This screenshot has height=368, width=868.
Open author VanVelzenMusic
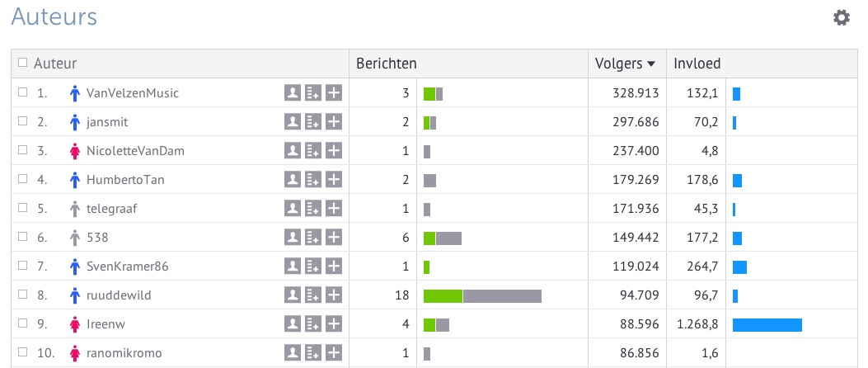(132, 93)
